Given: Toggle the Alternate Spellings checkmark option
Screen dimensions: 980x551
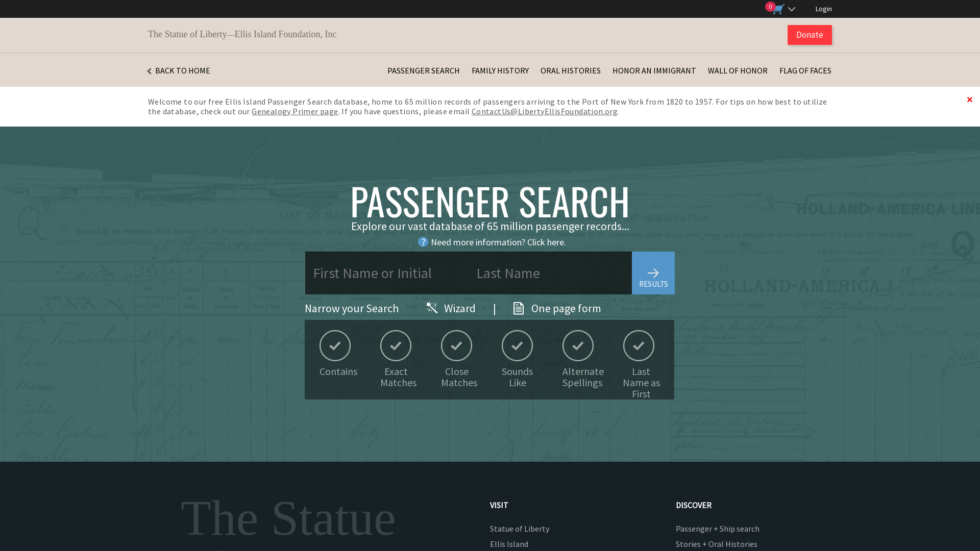Looking at the screenshot, I should click(578, 345).
